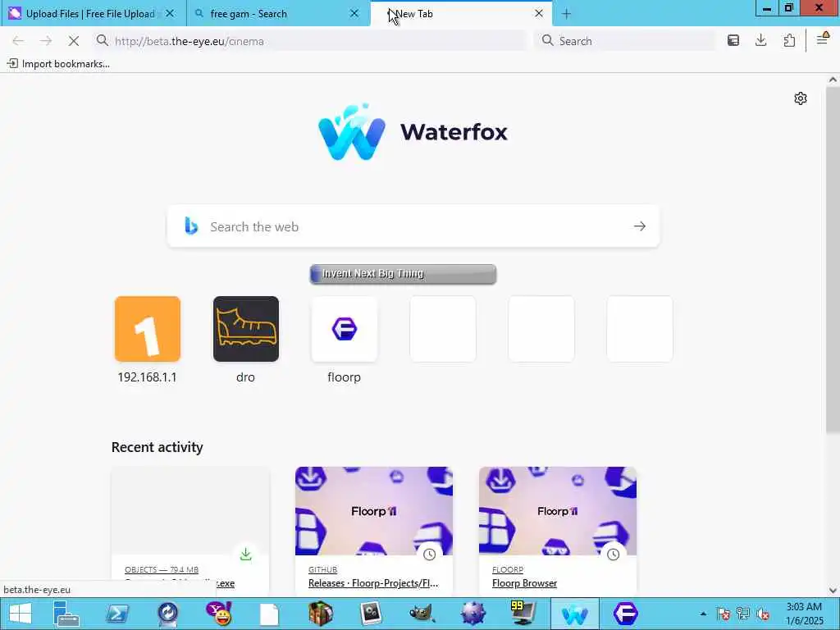Close the Upload Files tab
The width and height of the screenshot is (840, 630).
[170, 14]
